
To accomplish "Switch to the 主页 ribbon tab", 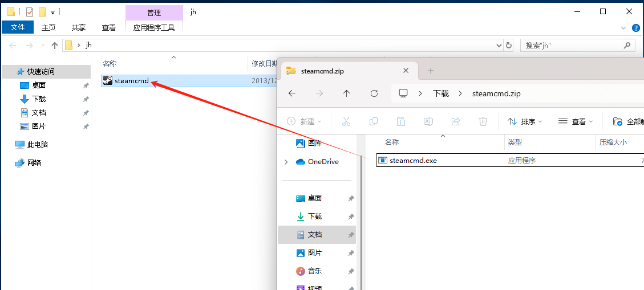I will pos(48,27).
